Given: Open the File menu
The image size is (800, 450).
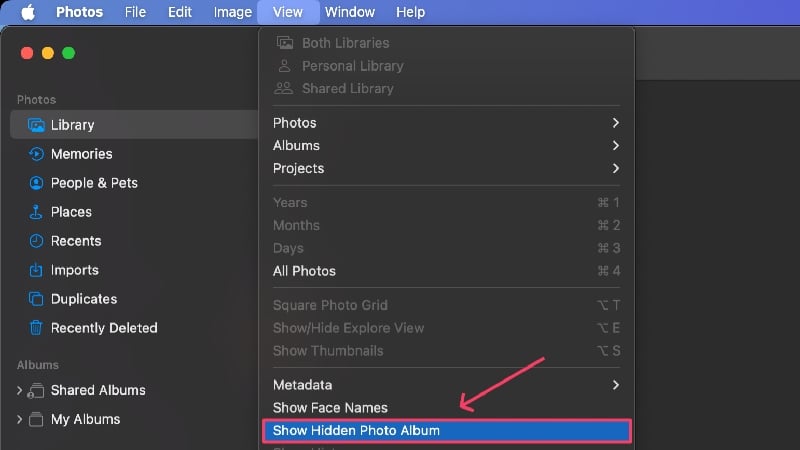Looking at the screenshot, I should (135, 12).
